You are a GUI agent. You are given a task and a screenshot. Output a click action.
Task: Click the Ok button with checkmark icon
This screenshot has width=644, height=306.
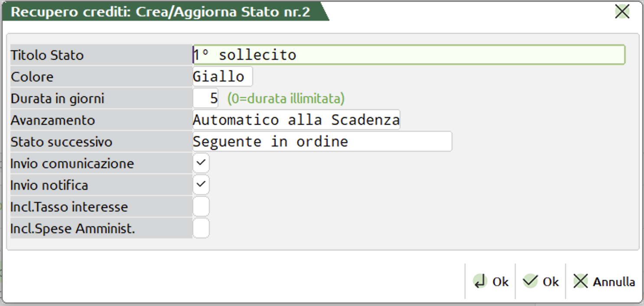[541, 282]
